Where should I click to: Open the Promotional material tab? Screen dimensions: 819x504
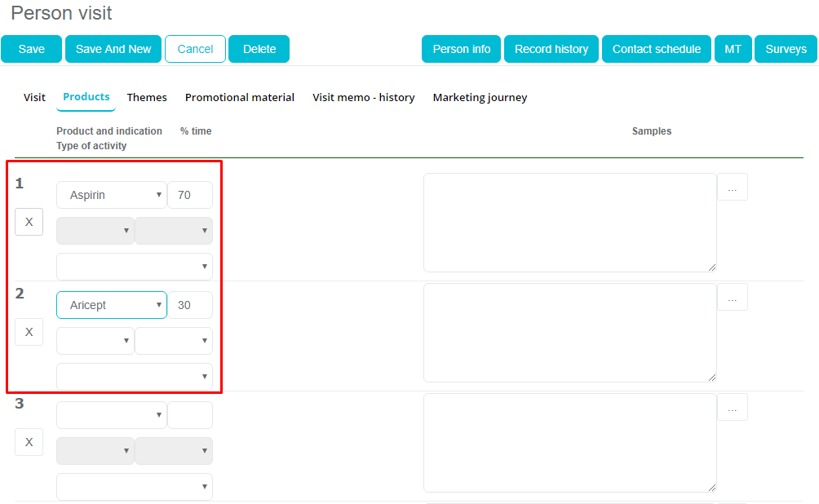240,97
